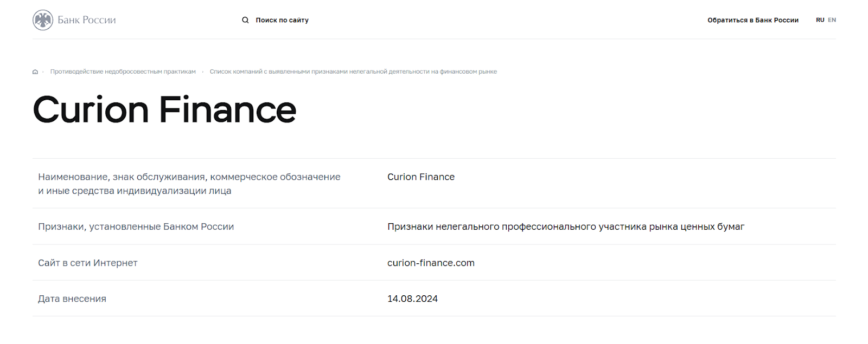Screen dimensions: 868x344
Task: Click the date value 14.08.2024
Action: pos(412,298)
